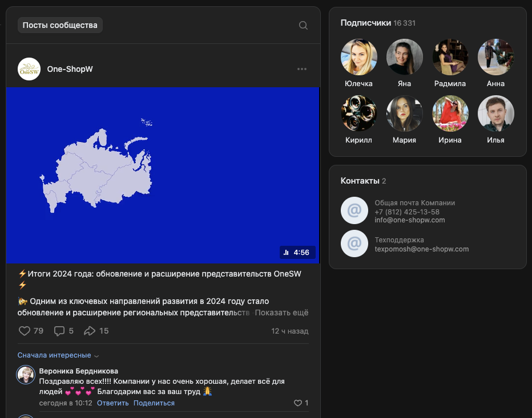Click the Техподдержка @ icon

tap(354, 244)
